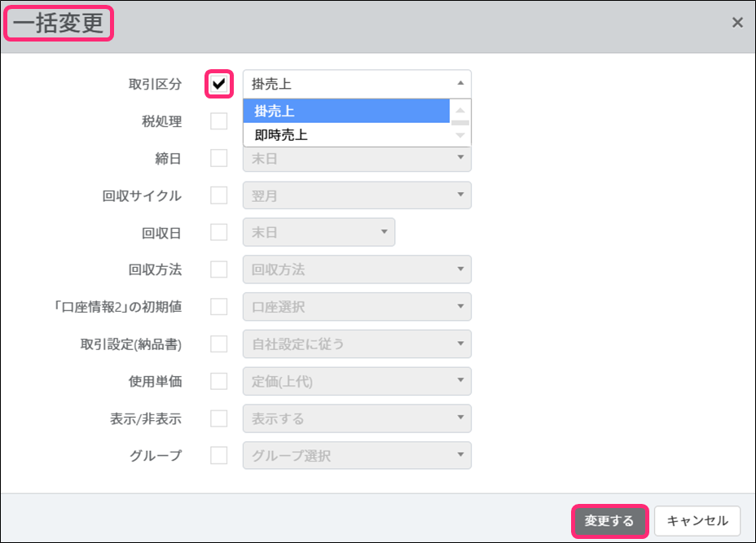This screenshot has width=756, height=543.
Task: Check the 「口座情報2」の初期値 checkbox
Action: pos(219,307)
